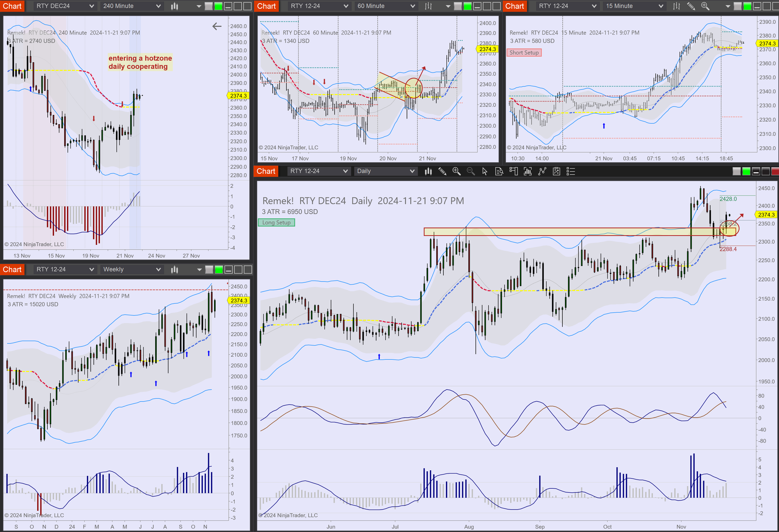779x532 pixels.
Task: Change the bar style icon on the 240 Minute chart
Action: pyautogui.click(x=174, y=6)
